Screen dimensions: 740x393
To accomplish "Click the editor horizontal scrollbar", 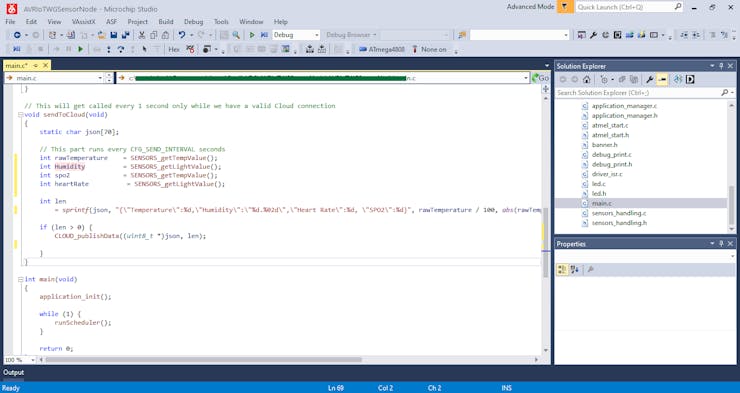I will (x=204, y=360).
